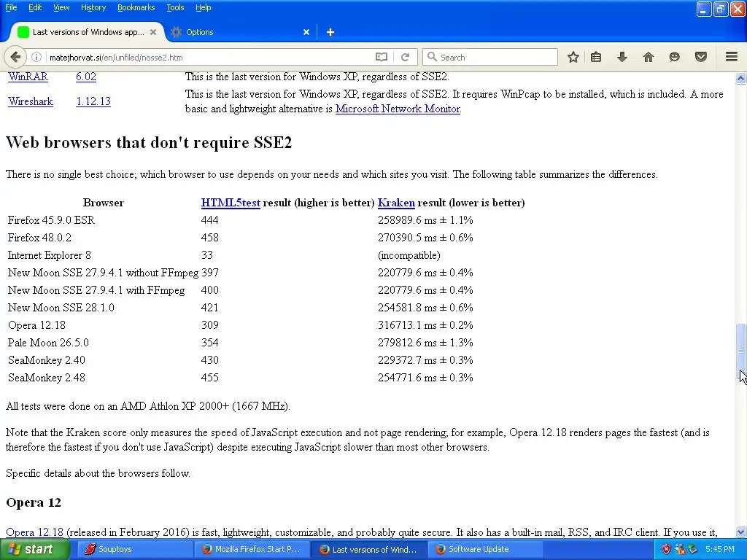The width and height of the screenshot is (747, 560).
Task: Click the red shield tray icon
Action: coord(667,549)
